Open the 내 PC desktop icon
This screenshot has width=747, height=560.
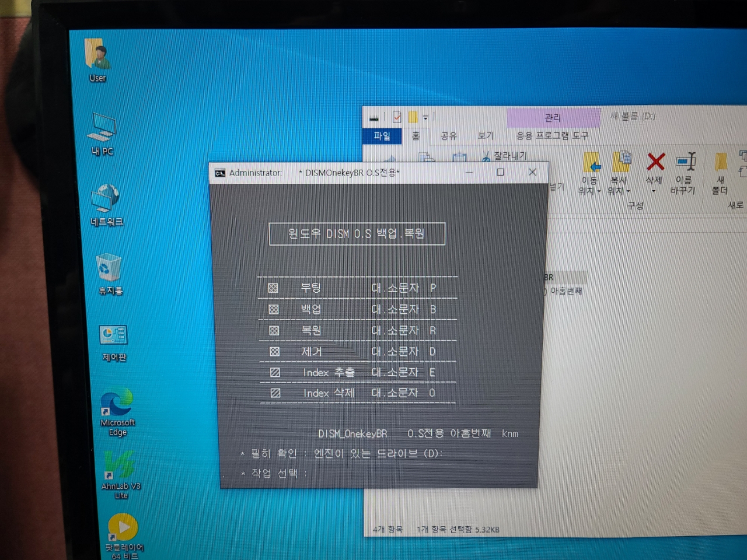[x=102, y=134]
